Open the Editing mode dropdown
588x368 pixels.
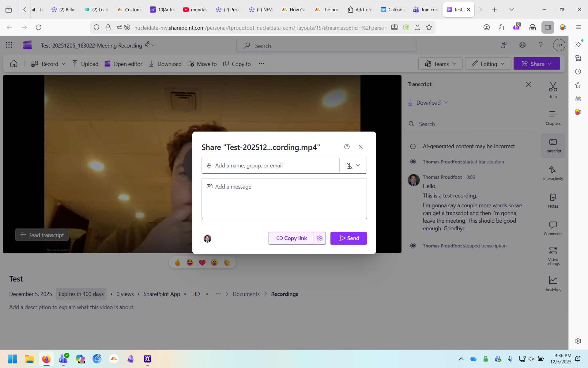click(x=488, y=64)
